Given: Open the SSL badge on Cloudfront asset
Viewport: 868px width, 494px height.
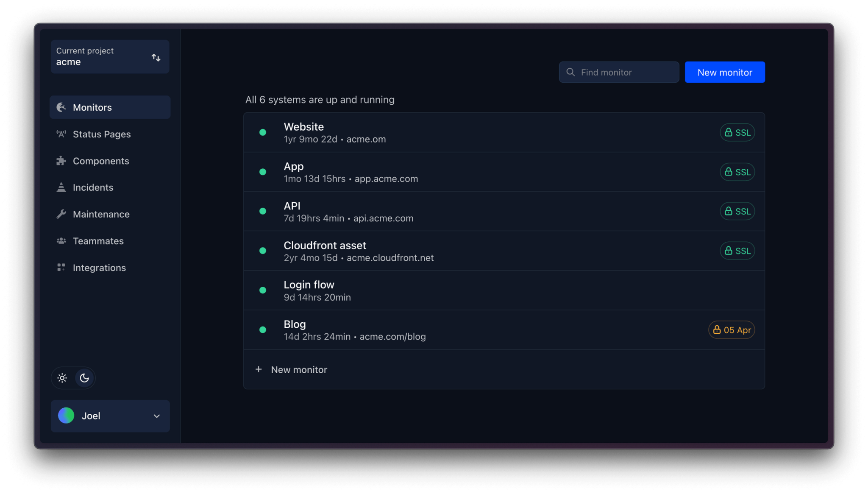Looking at the screenshot, I should [x=737, y=250].
